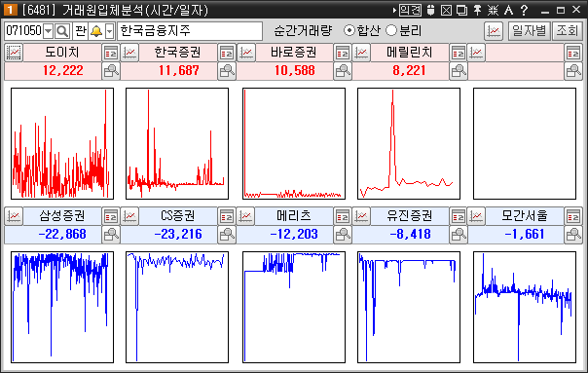Click the magnifier icon next to 8,221

(459, 70)
